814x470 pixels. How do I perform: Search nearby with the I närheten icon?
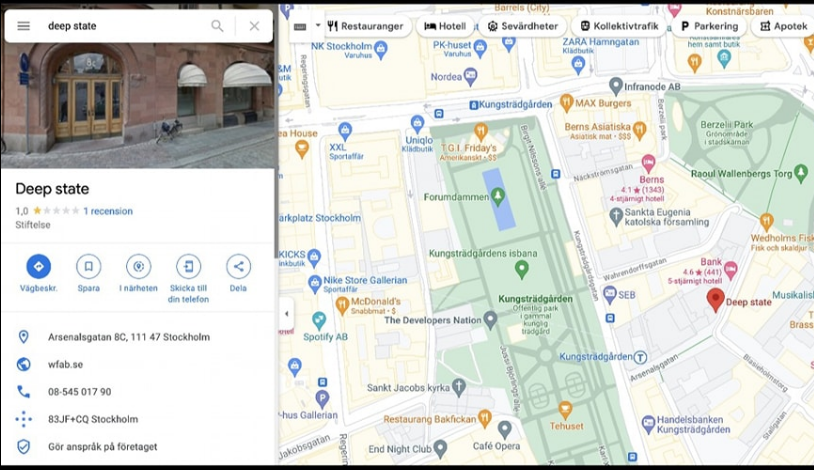pos(138,266)
